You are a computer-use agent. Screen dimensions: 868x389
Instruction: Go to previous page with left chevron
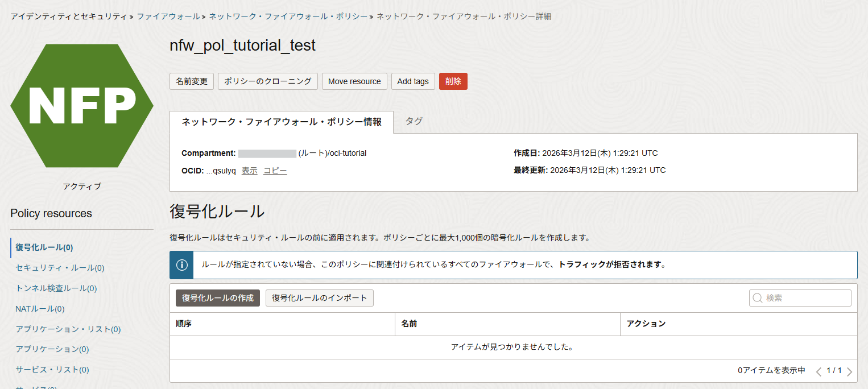click(819, 372)
